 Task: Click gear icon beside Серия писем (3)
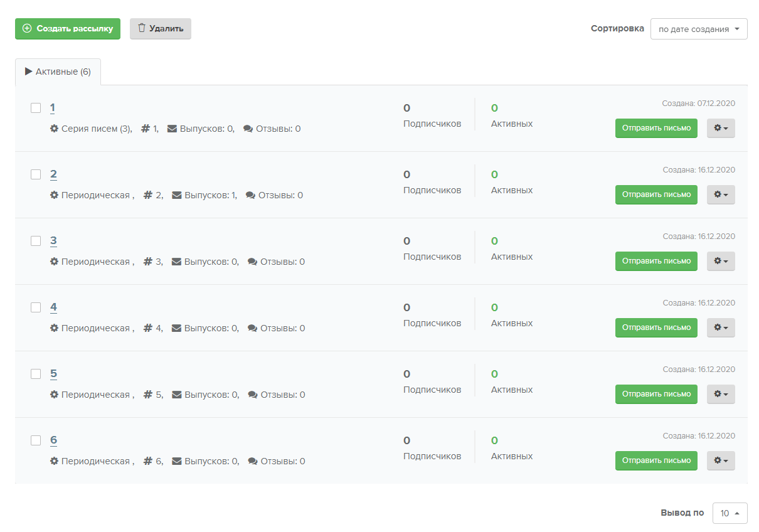(x=55, y=129)
